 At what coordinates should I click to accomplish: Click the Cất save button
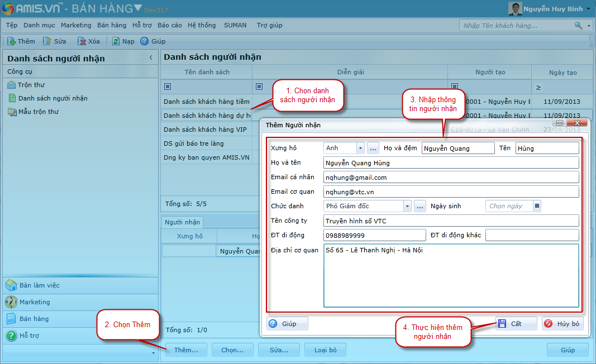click(x=516, y=324)
